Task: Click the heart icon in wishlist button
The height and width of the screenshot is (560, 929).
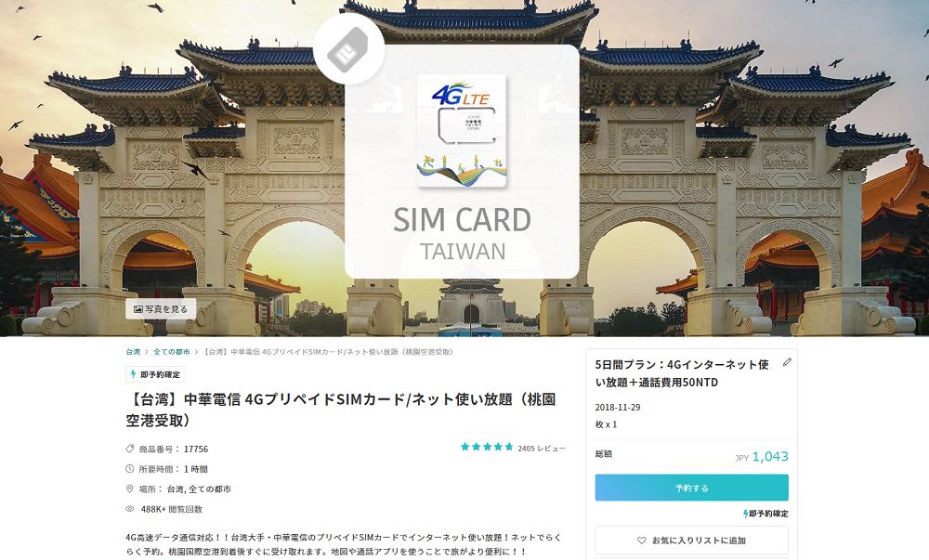Action: (x=641, y=540)
